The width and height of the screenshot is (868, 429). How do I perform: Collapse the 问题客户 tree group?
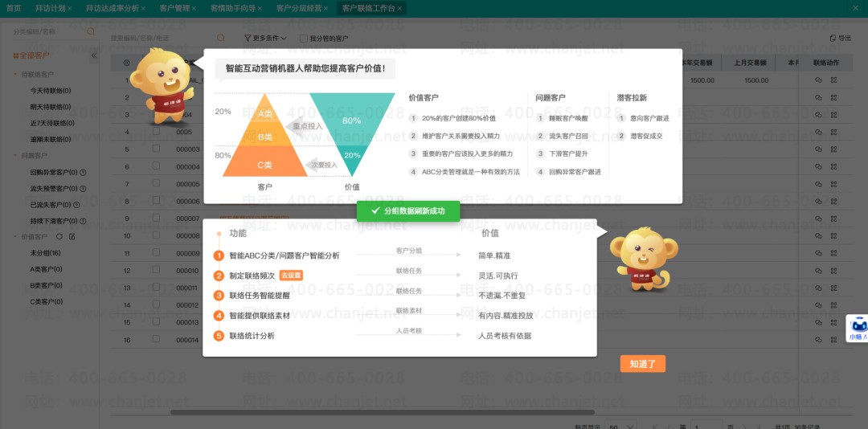15,156
